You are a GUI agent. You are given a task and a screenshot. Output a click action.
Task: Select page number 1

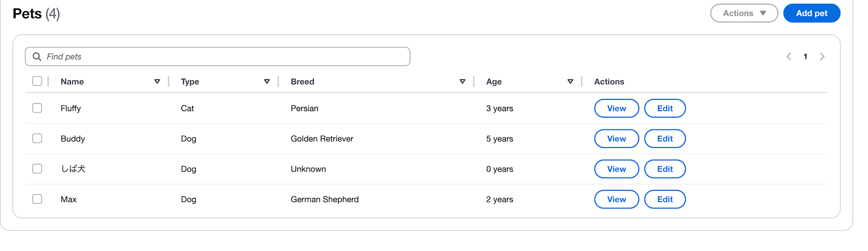click(x=805, y=56)
